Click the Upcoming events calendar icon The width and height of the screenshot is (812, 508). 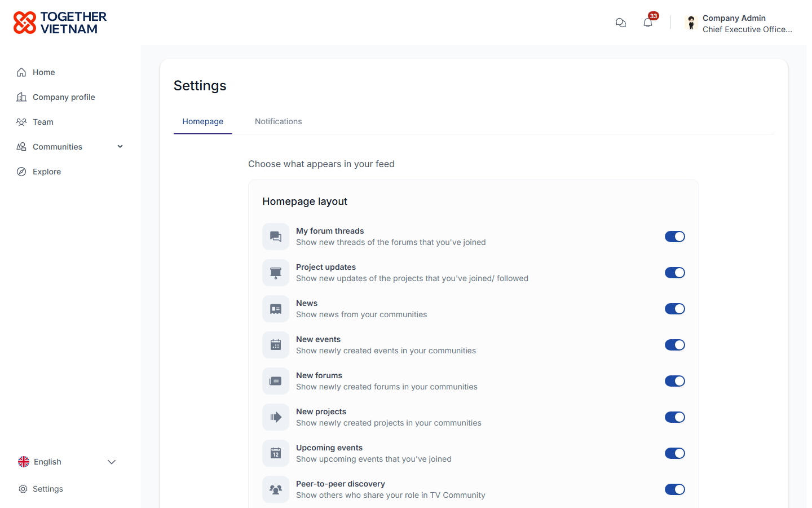[276, 453]
